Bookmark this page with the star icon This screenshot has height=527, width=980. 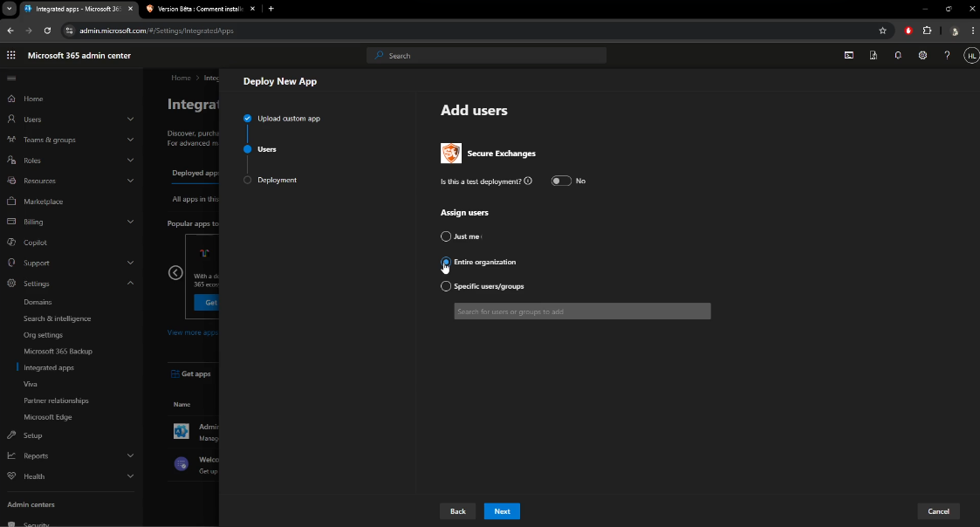(882, 31)
